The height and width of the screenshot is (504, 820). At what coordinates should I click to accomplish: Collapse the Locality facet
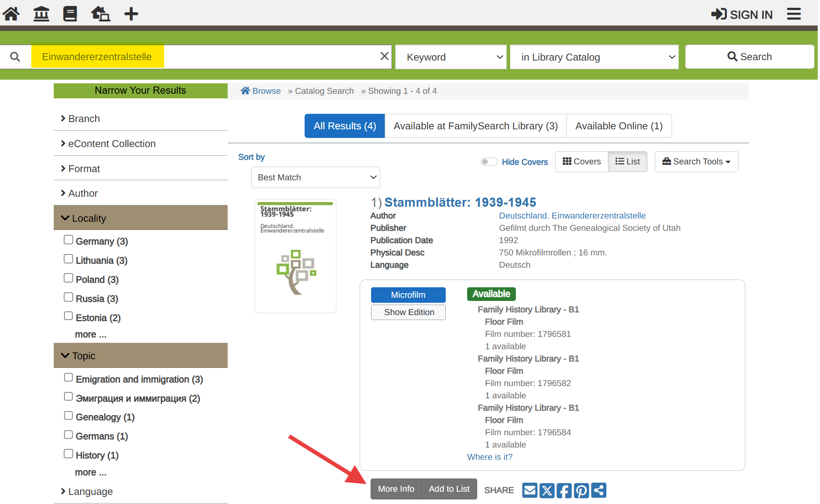(x=141, y=218)
